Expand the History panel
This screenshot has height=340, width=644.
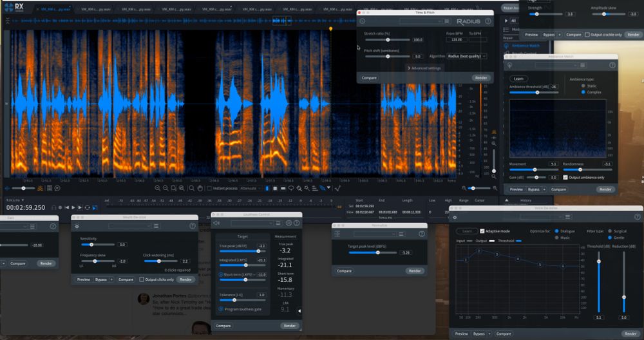pos(506,200)
